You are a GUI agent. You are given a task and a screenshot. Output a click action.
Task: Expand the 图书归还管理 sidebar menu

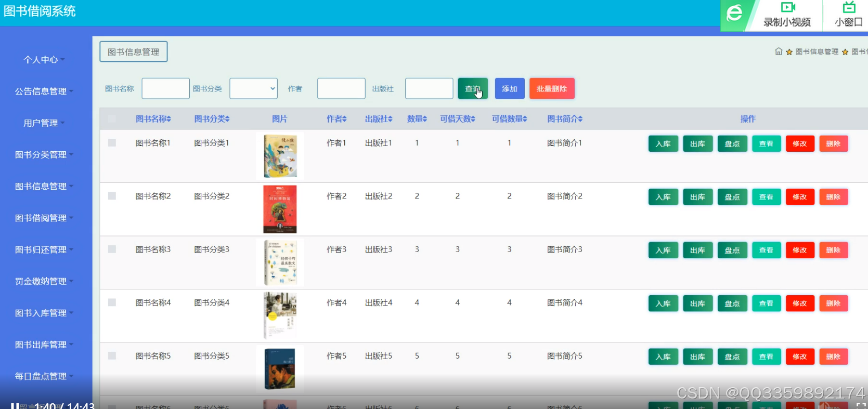44,250
